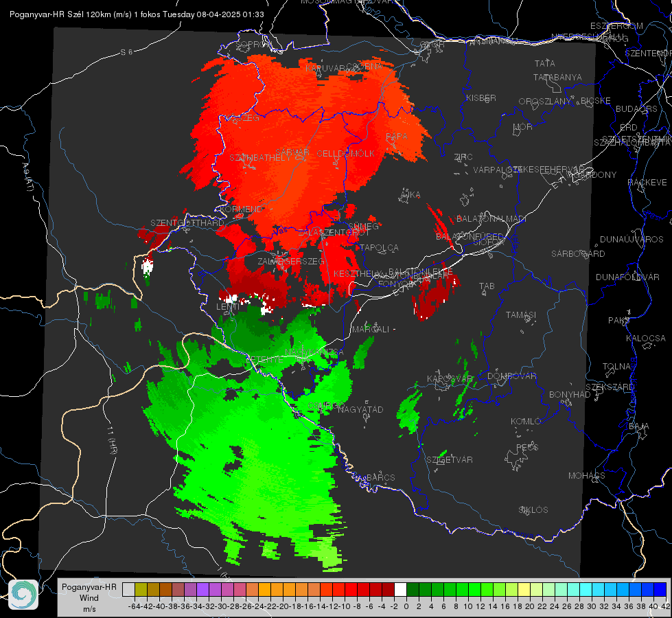Click the RÁCKEVE town label
Screen dimensions: 672x618
(x=647, y=183)
